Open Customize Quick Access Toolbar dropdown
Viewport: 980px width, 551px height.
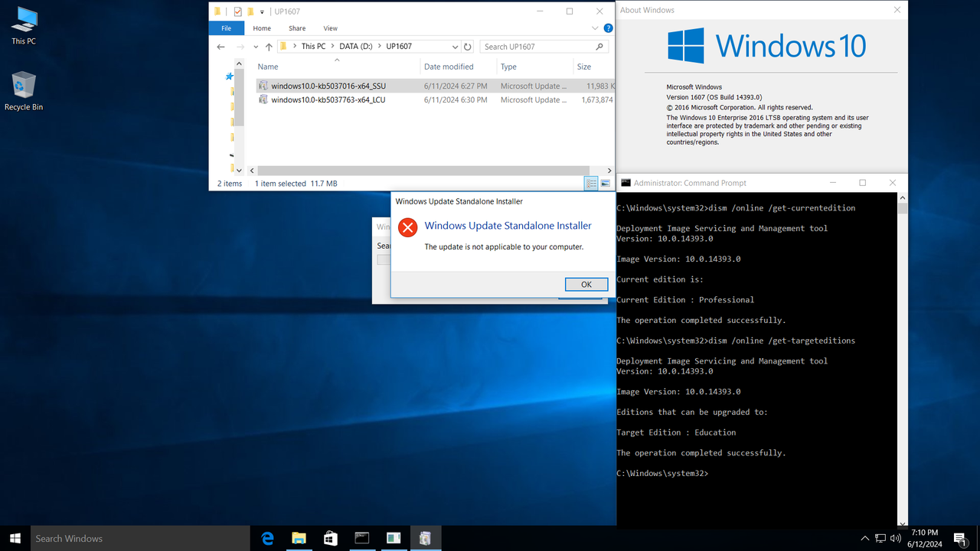262,11
